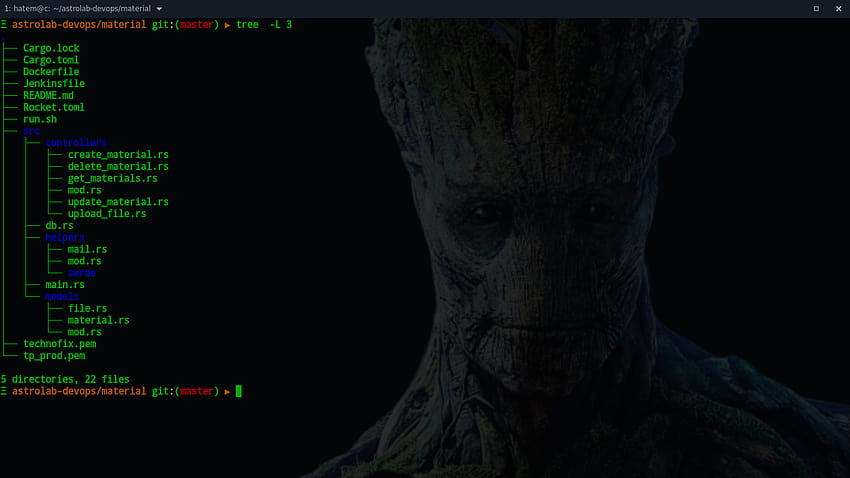This screenshot has height=478, width=850.
Task: Click the helpers directory name
Action: 65,237
